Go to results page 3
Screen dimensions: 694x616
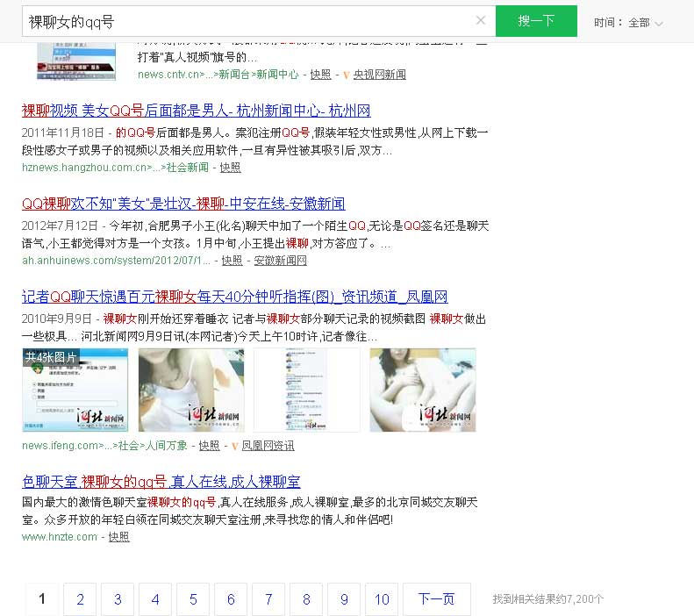[118, 599]
